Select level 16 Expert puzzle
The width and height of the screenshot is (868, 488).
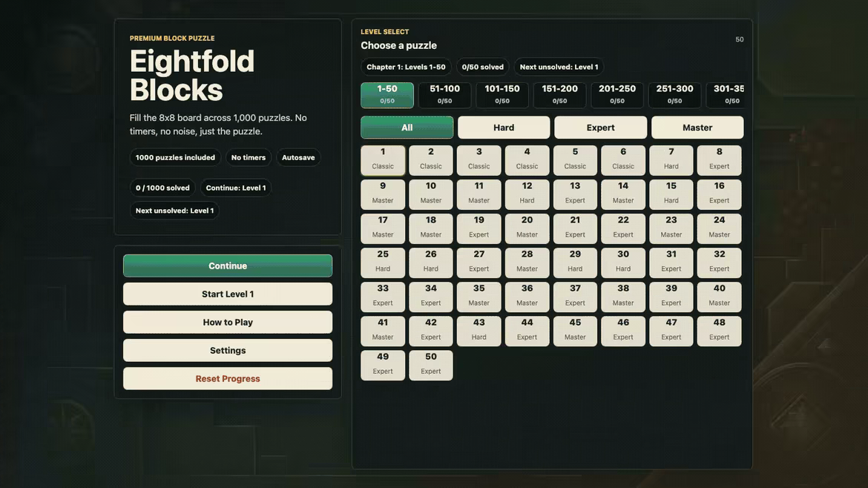(x=719, y=194)
